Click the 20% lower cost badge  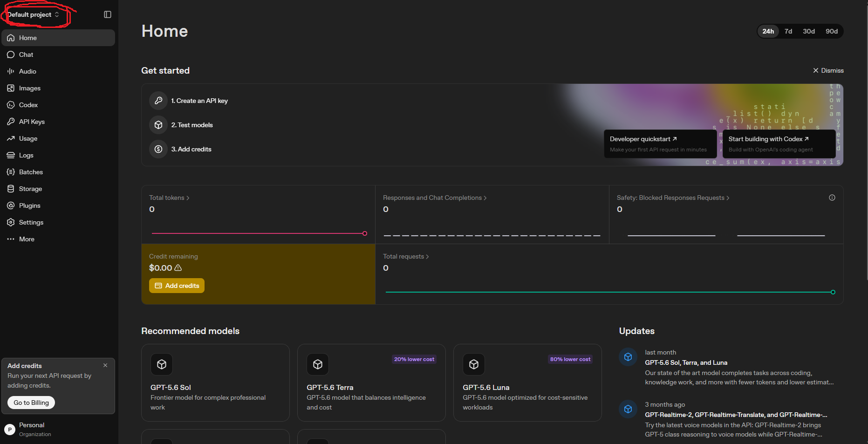(414, 359)
